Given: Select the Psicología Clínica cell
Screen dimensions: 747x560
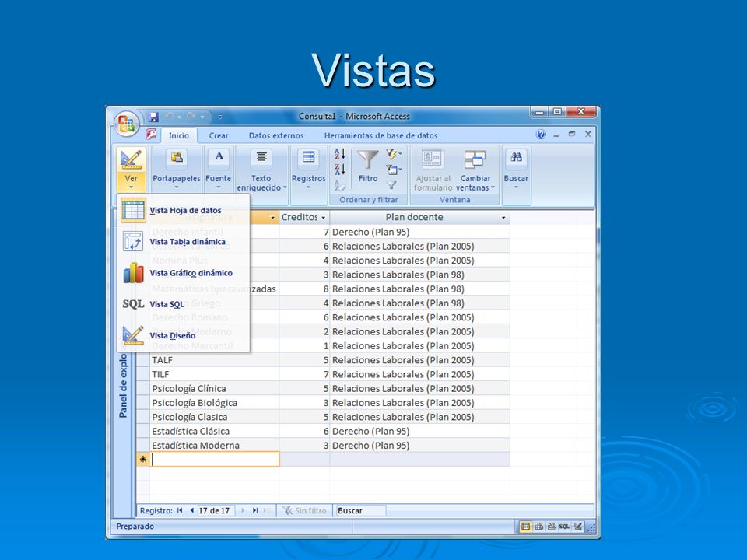Looking at the screenshot, I should pyautogui.click(x=215, y=389).
